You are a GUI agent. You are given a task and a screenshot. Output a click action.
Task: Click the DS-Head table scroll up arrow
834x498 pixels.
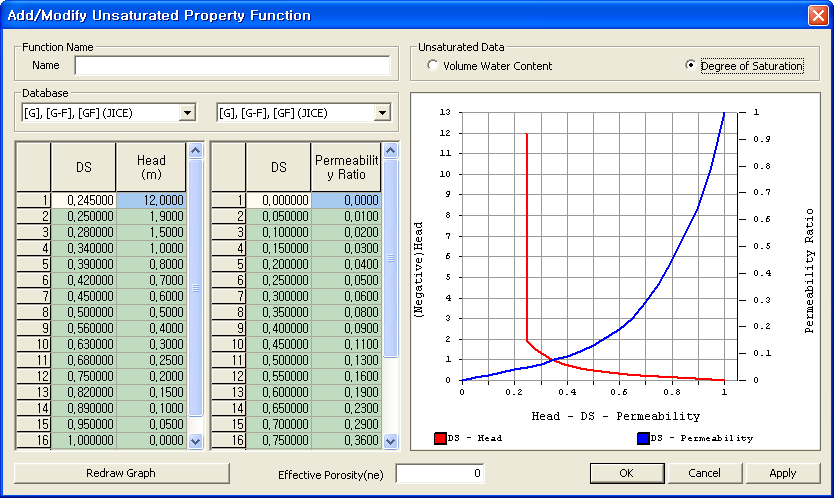pyautogui.click(x=196, y=151)
